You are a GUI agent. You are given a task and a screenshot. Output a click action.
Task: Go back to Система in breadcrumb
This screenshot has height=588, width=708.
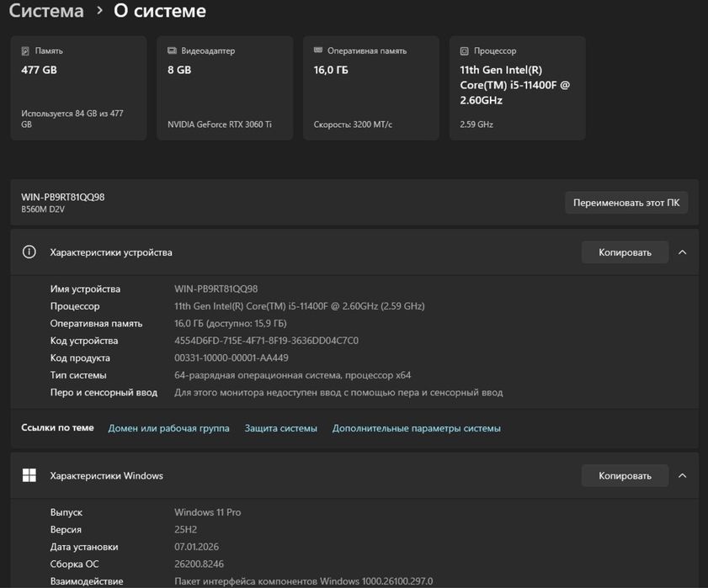coord(46,11)
